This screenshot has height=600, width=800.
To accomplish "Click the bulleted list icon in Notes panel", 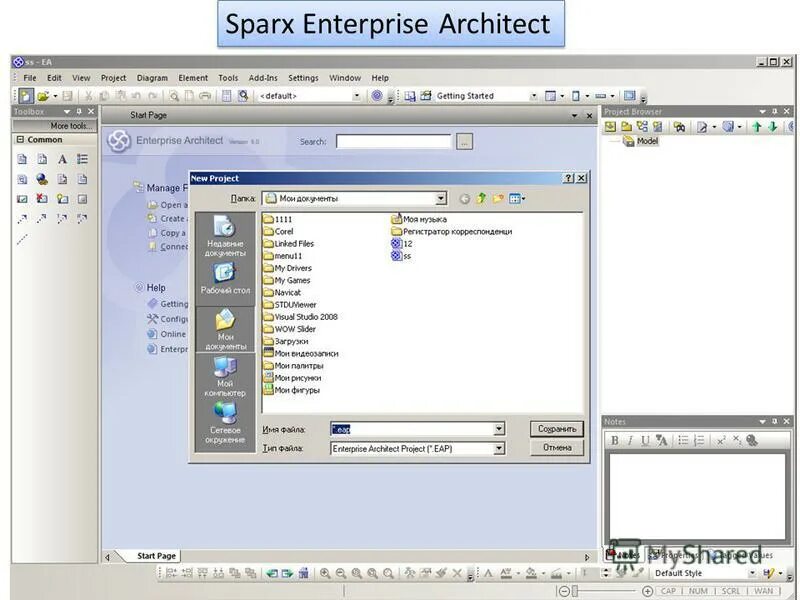I will point(683,440).
